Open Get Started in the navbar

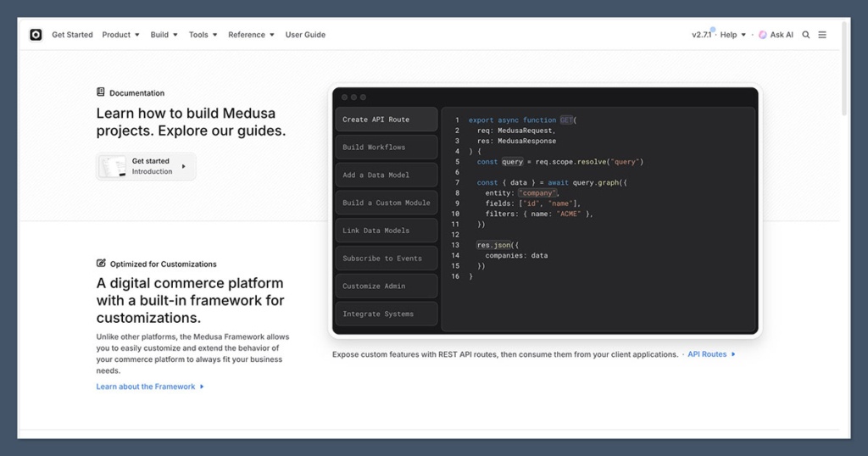(x=73, y=35)
